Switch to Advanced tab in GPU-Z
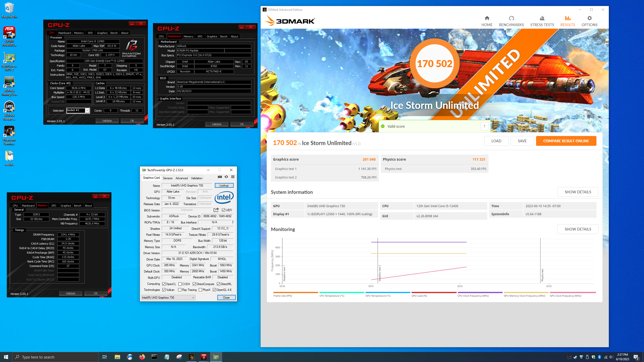Image resolution: width=644 pixels, height=362 pixels. click(x=181, y=178)
